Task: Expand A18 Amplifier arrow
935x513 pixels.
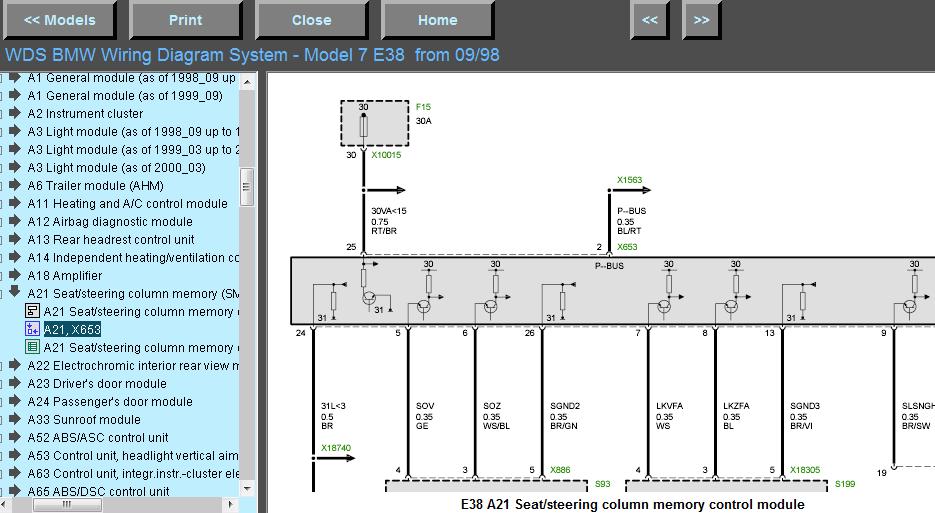Action: tap(15, 275)
